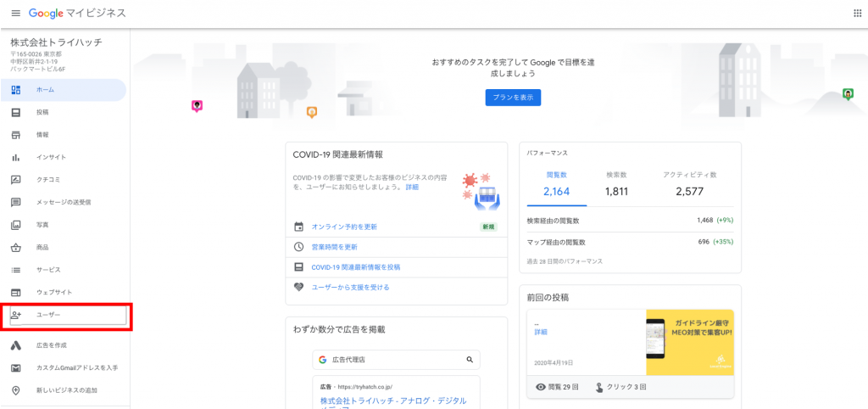The height and width of the screenshot is (409, 868).
Task: Click the 株式会社トライハッチ business name
Action: tap(57, 42)
